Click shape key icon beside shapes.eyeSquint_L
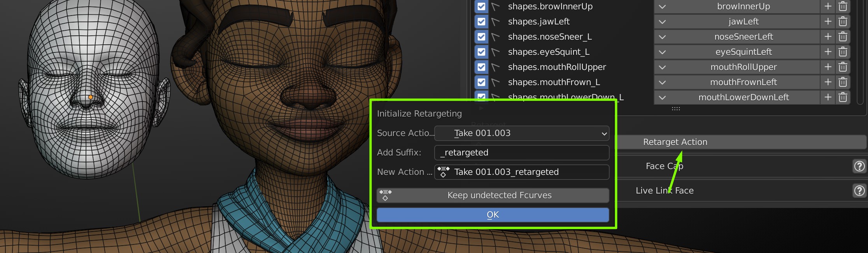Image resolution: width=868 pixels, height=253 pixels. [495, 52]
